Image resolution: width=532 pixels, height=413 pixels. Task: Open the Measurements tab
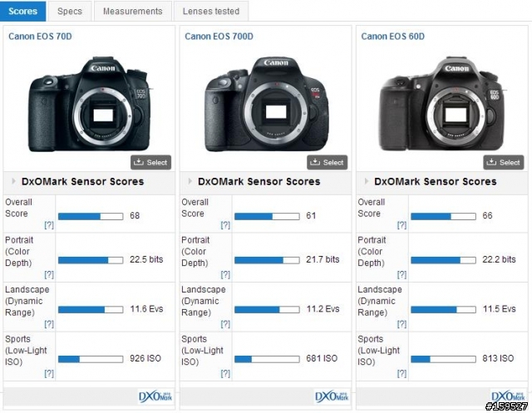pyautogui.click(x=133, y=11)
